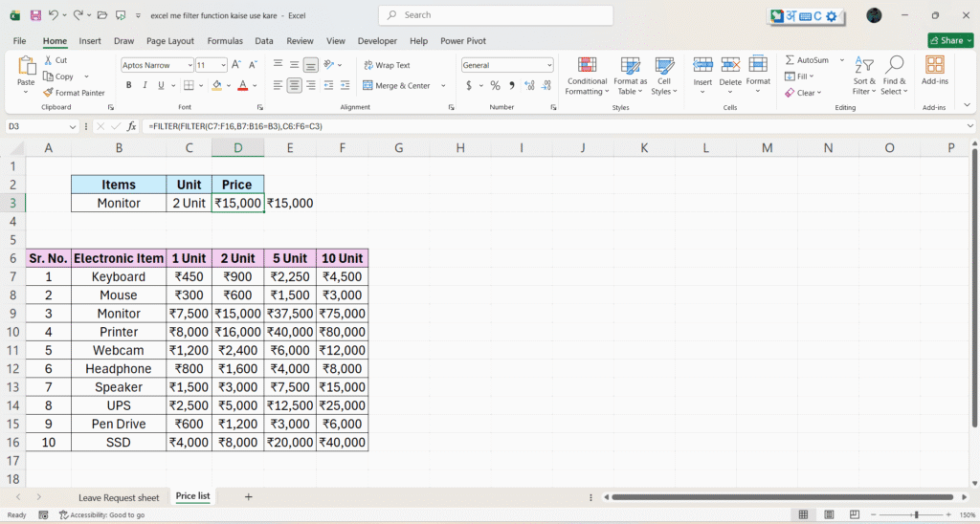This screenshot has width=980, height=524.
Task: Click the Cut scissors button
Action: 55,60
